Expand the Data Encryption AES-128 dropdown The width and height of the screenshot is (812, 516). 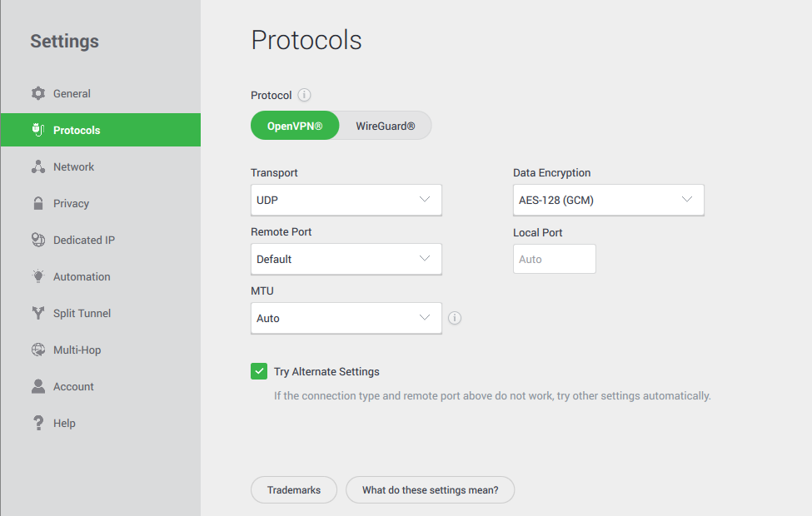(608, 200)
